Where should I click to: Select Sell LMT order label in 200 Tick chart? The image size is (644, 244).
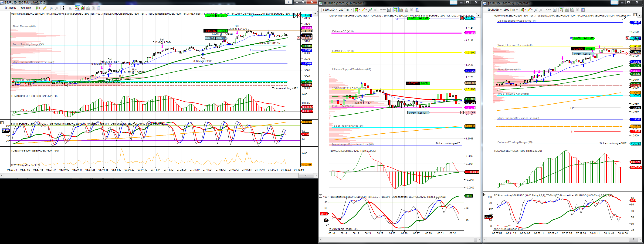[x=418, y=18]
